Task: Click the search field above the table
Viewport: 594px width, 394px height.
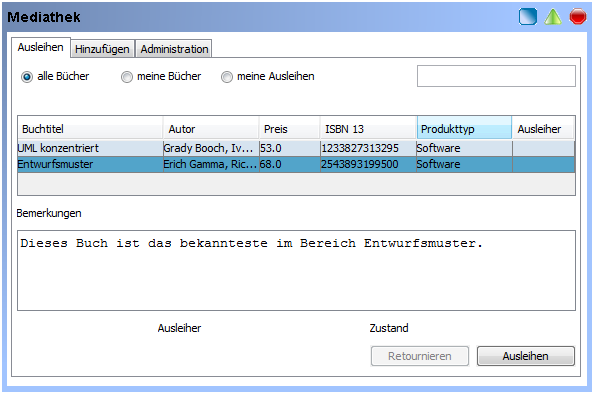Action: click(496, 76)
